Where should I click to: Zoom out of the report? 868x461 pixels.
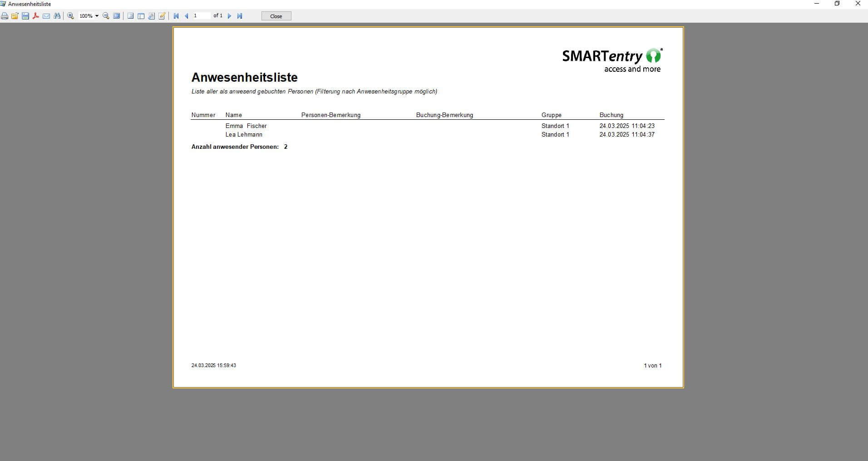point(105,15)
